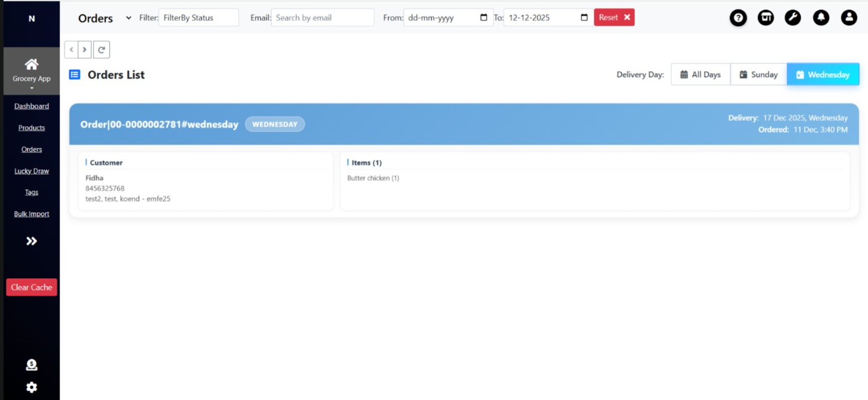Expand the sidebar with double chevron
The image size is (868, 400).
31,241
